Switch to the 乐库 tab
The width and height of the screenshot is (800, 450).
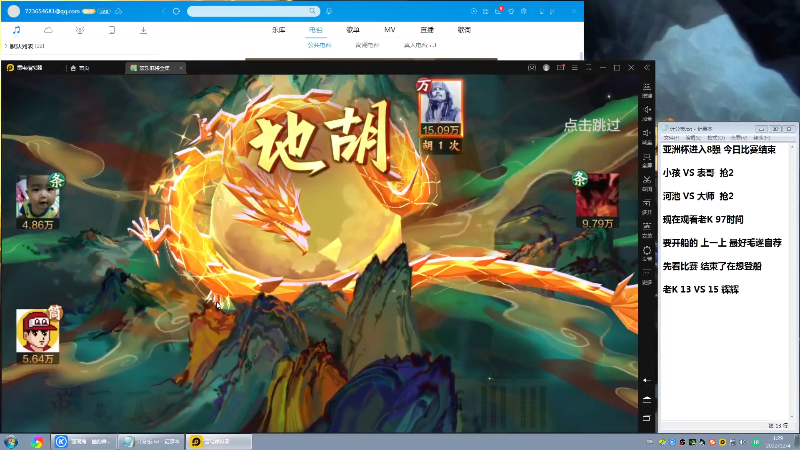click(x=279, y=30)
